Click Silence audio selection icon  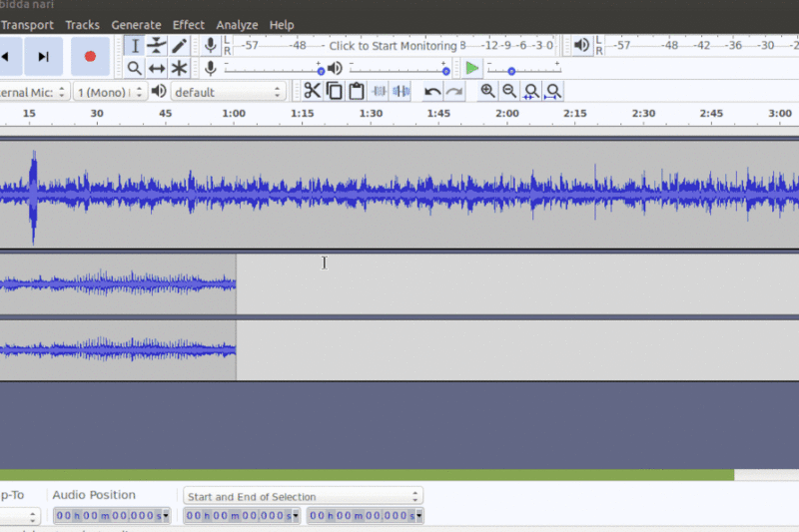point(401,91)
